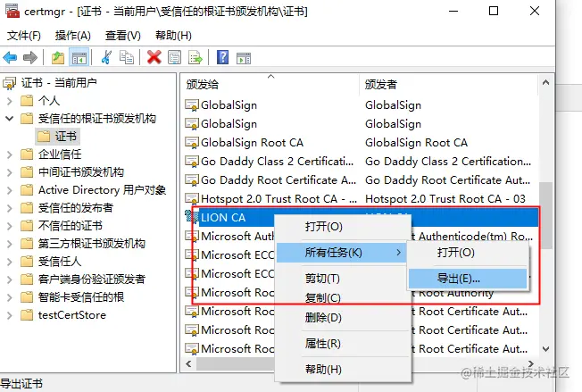582x392 pixels.
Task: Choose 打开(O) at top of context menu
Action: 342,227
